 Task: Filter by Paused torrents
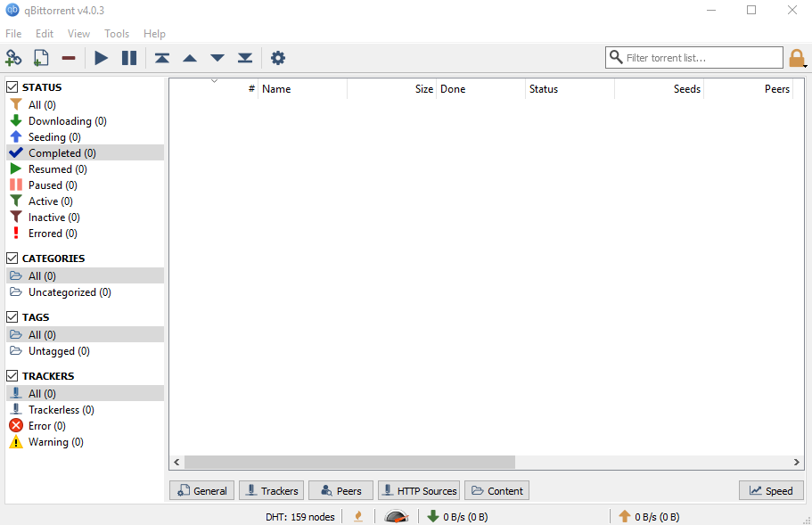click(85, 185)
